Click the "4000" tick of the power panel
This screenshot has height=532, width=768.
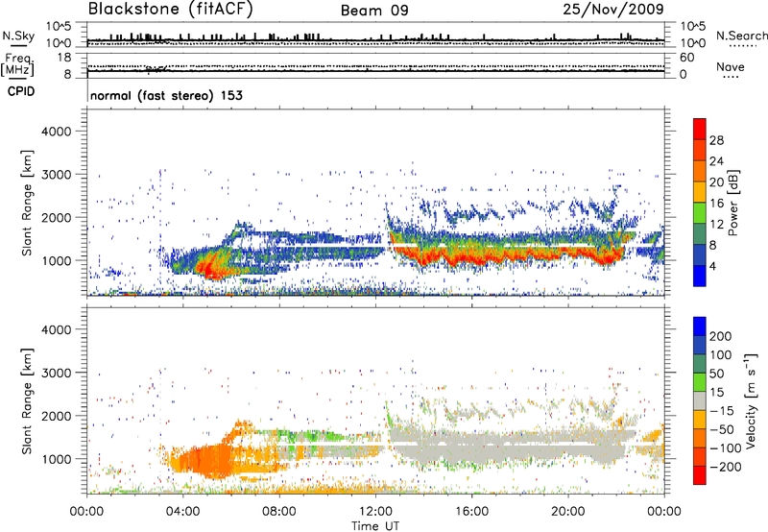pyautogui.click(x=57, y=132)
